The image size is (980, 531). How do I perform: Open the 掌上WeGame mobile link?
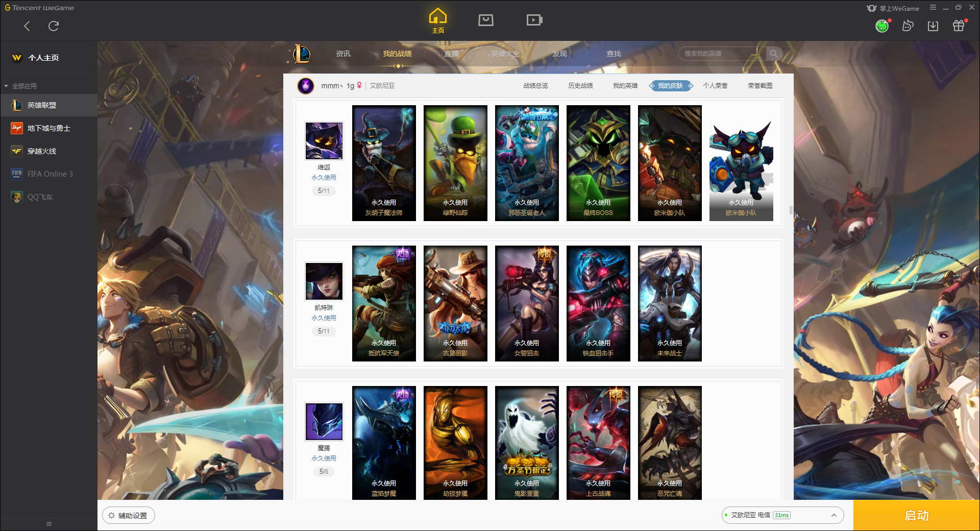tap(893, 8)
